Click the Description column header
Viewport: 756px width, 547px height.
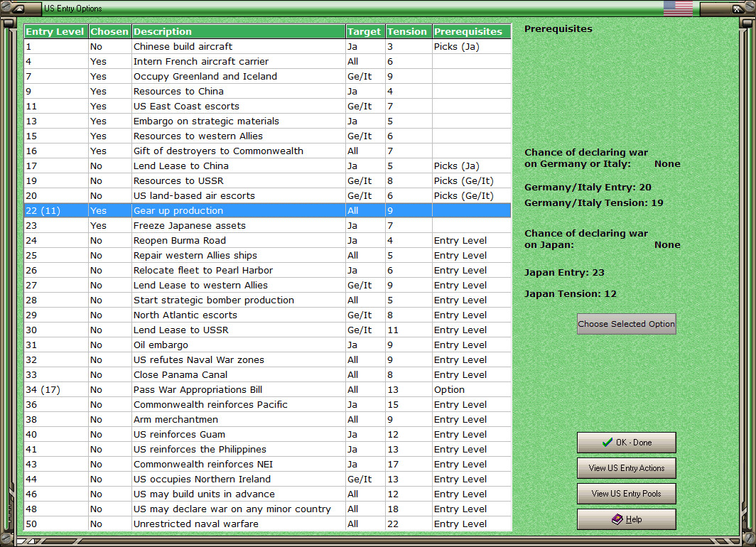[x=239, y=31]
